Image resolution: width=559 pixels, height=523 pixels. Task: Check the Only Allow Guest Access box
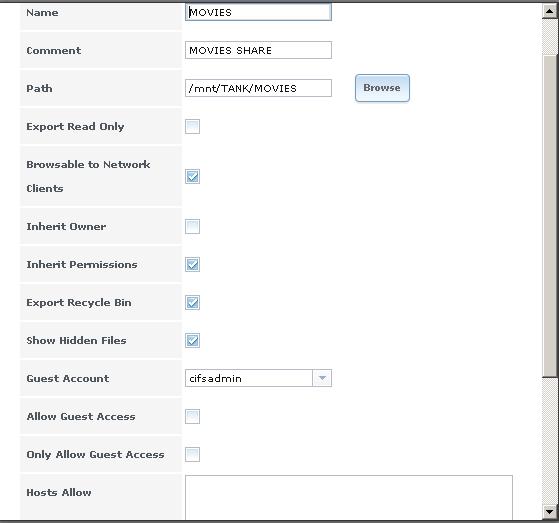193,455
